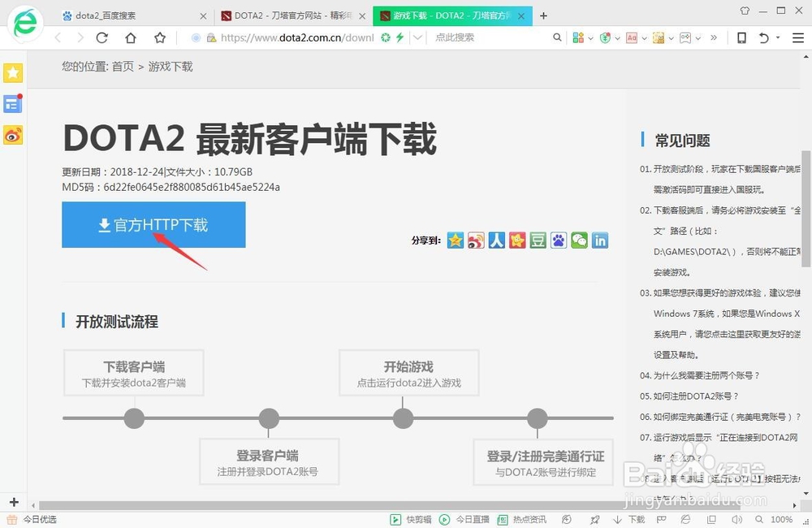Screen dimensions: 812x528
Task: Toggle the lightning speed mode icon
Action: tap(400, 37)
